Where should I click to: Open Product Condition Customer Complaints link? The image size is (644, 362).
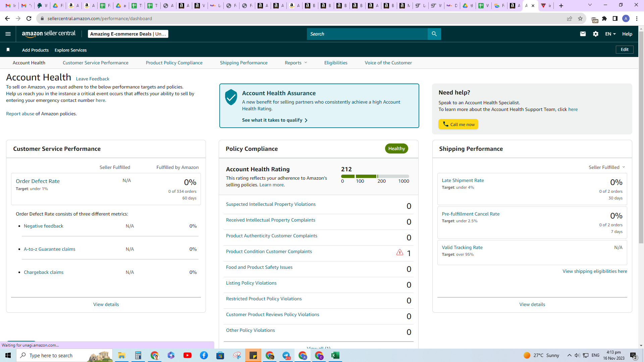tap(269, 251)
